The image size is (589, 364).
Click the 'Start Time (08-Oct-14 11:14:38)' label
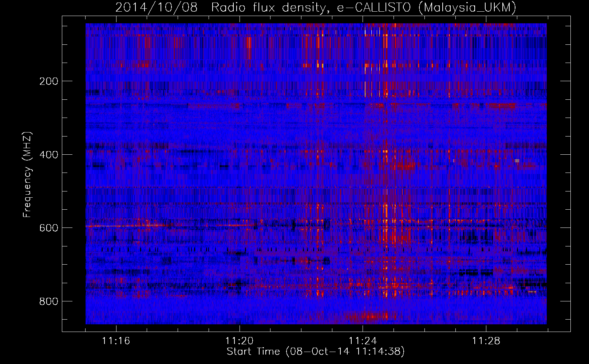(316, 352)
